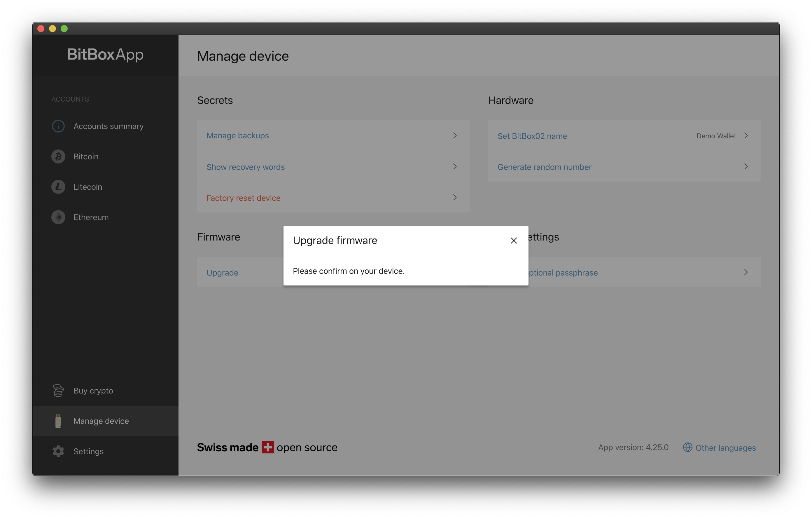Click the Demo Wallet device name
812x519 pixels.
tap(716, 136)
